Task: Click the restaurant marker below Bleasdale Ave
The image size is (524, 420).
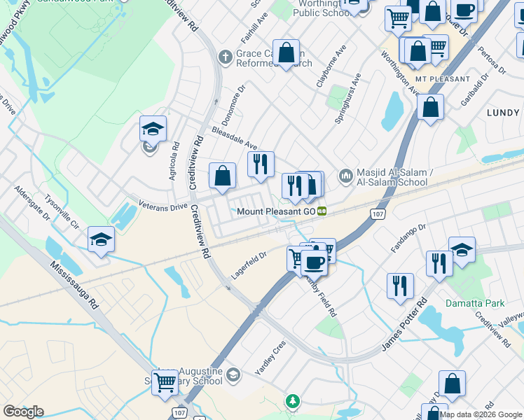Action: pos(261,167)
